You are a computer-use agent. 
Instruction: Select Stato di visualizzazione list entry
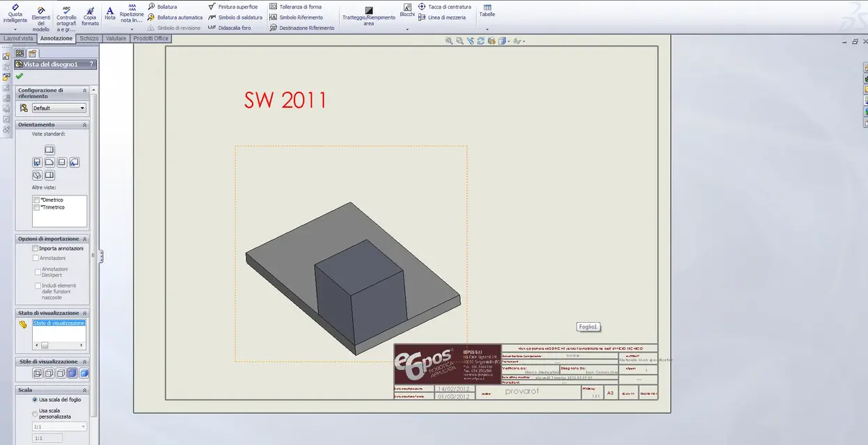(x=59, y=323)
